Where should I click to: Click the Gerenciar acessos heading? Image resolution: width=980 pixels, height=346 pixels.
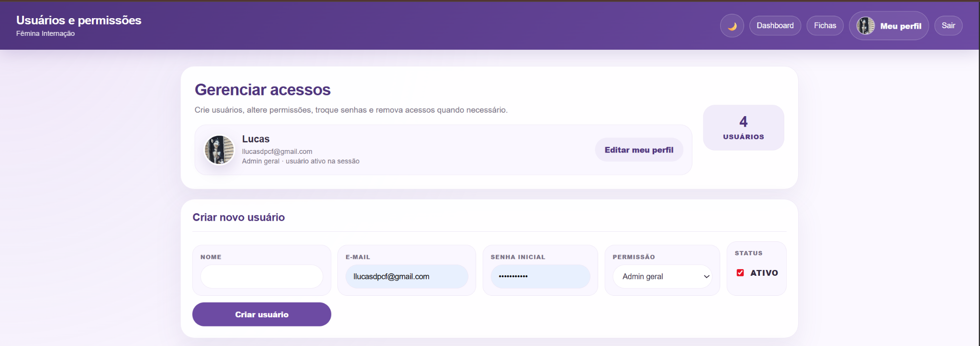point(263,90)
